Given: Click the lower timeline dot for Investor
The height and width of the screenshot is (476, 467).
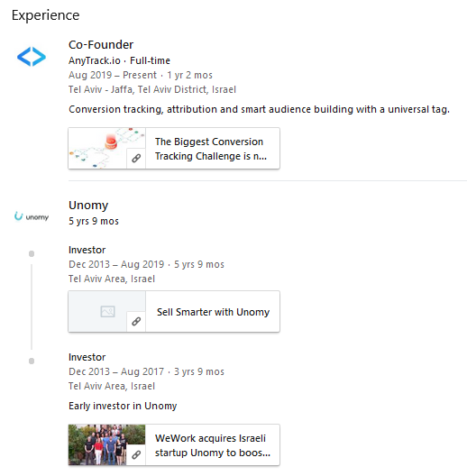Looking at the screenshot, I should click(32, 361).
